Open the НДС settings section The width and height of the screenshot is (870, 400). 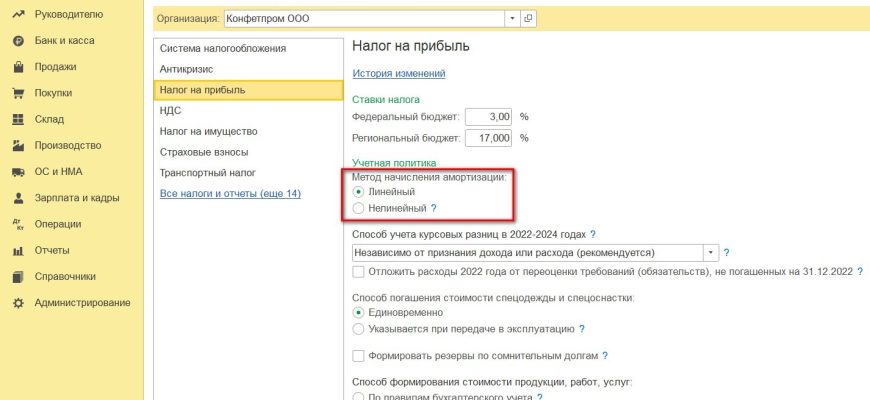[170, 111]
